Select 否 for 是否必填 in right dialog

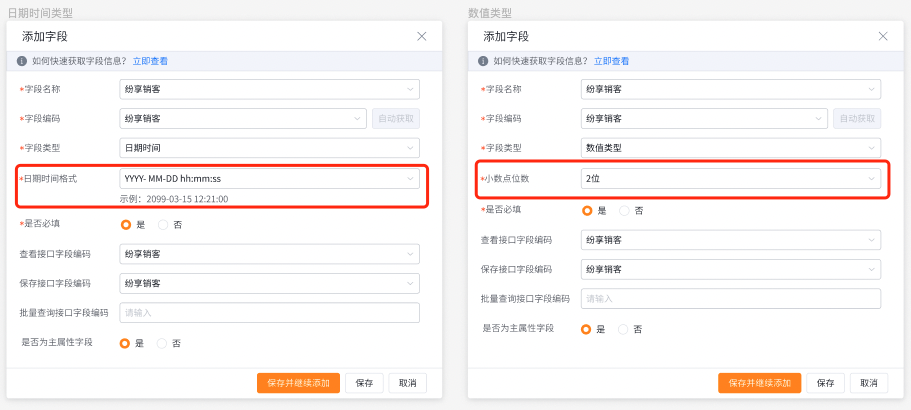(624, 211)
